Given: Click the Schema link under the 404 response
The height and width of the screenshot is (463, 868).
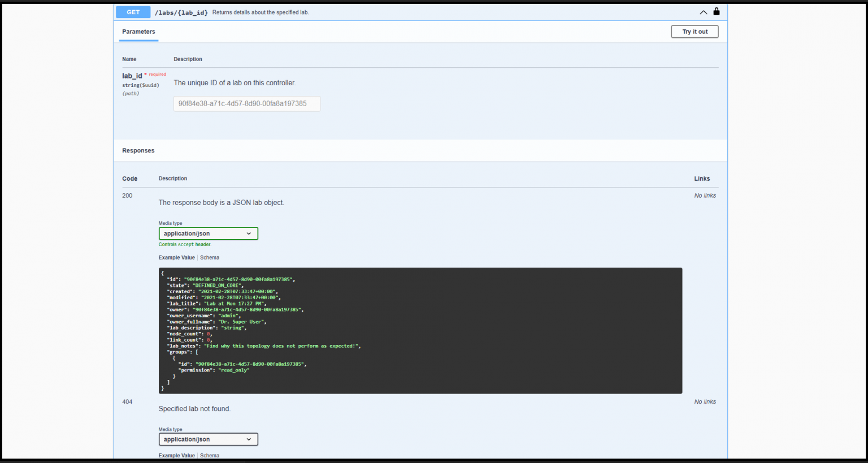Looking at the screenshot, I should point(209,455).
